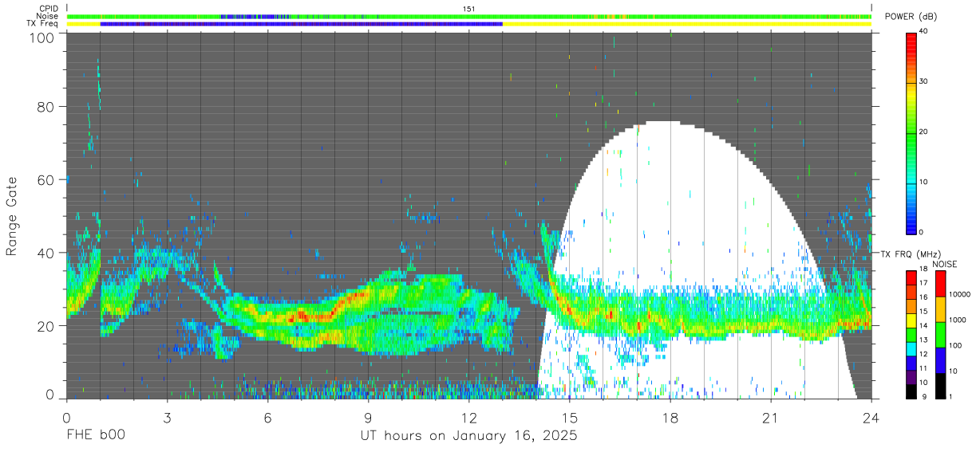Click the 3 hour tick label
Screen dimensions: 980x452
[x=167, y=418]
